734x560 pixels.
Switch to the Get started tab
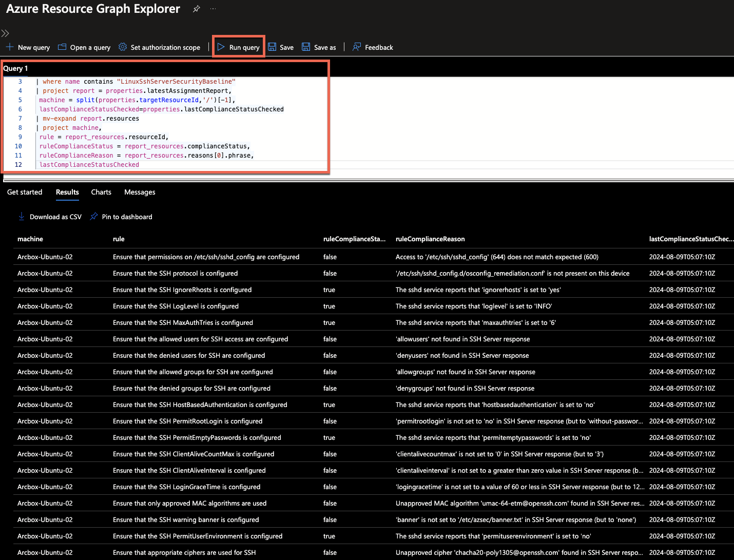tap(25, 192)
